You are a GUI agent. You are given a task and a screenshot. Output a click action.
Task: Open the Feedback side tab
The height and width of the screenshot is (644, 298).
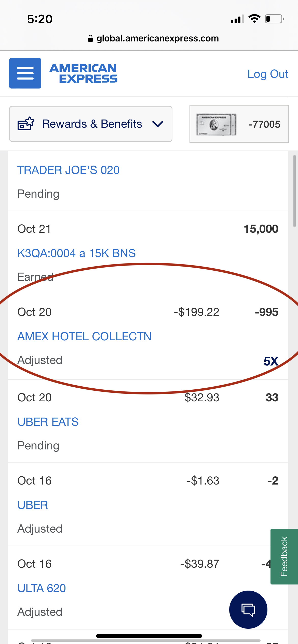(284, 557)
